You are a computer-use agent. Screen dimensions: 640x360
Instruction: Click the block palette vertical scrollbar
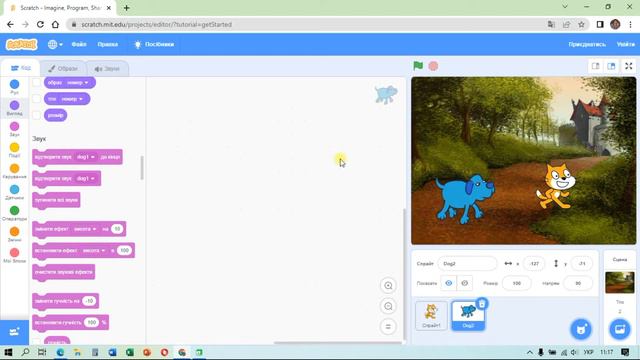(x=142, y=167)
